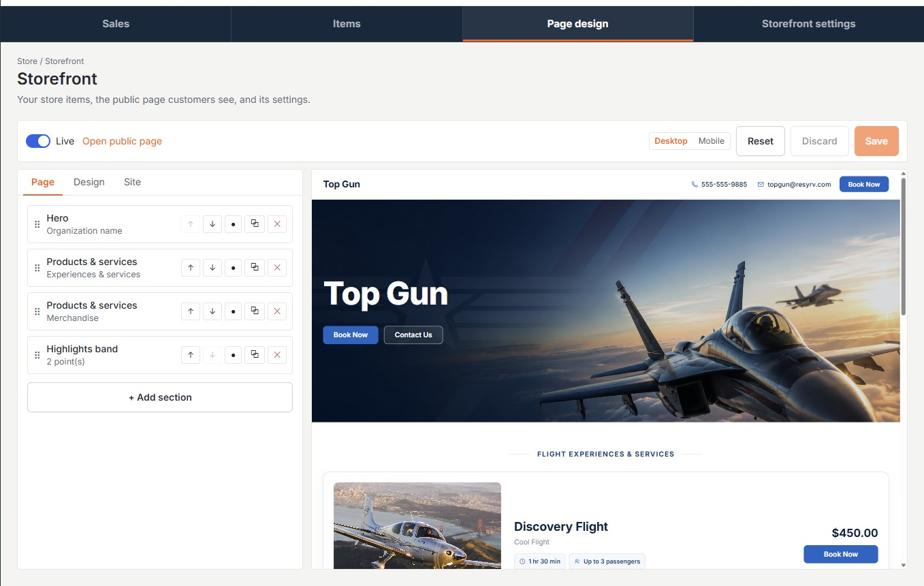Select the Highlights band section row
Image resolution: width=924 pixels, height=586 pixels.
[x=160, y=355]
